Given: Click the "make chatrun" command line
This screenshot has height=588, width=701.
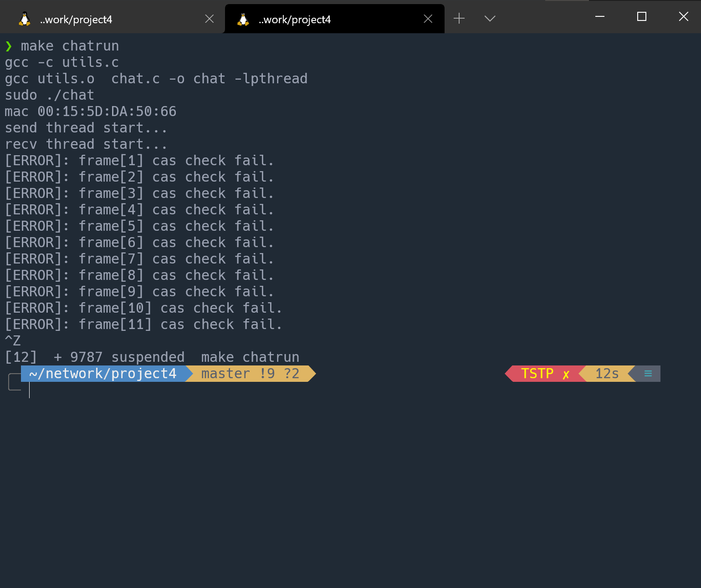Looking at the screenshot, I should [x=62, y=46].
